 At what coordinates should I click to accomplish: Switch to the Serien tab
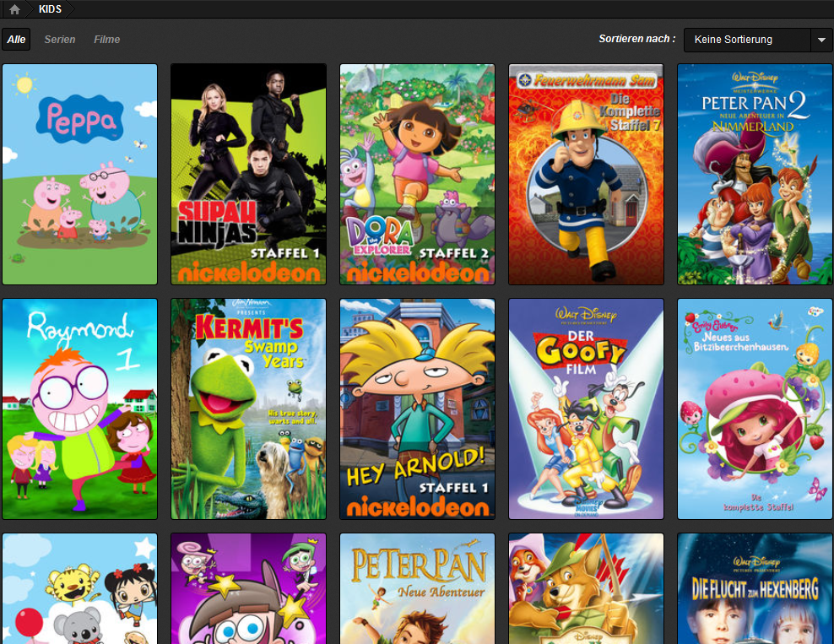click(60, 40)
